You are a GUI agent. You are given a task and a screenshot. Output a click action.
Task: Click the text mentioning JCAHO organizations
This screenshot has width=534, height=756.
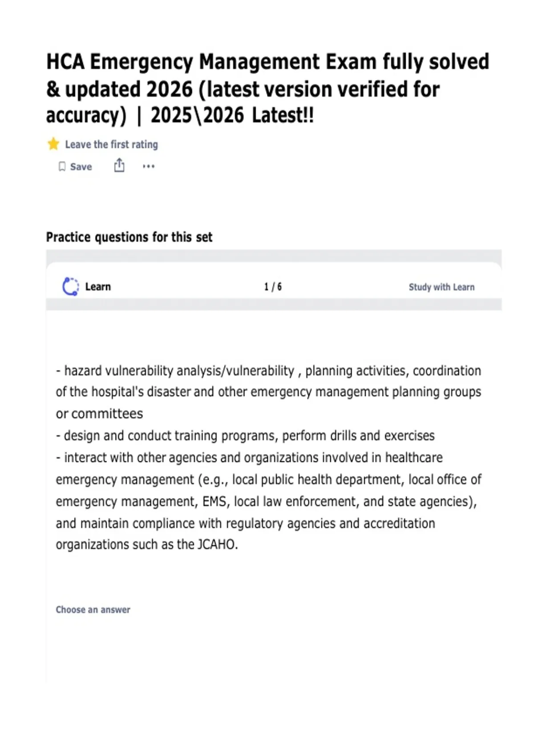tap(147, 544)
